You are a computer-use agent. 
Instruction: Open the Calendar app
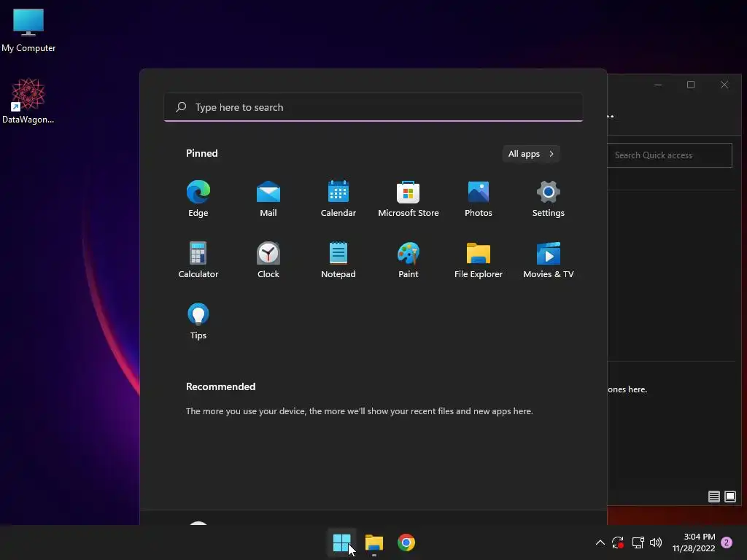338,199
